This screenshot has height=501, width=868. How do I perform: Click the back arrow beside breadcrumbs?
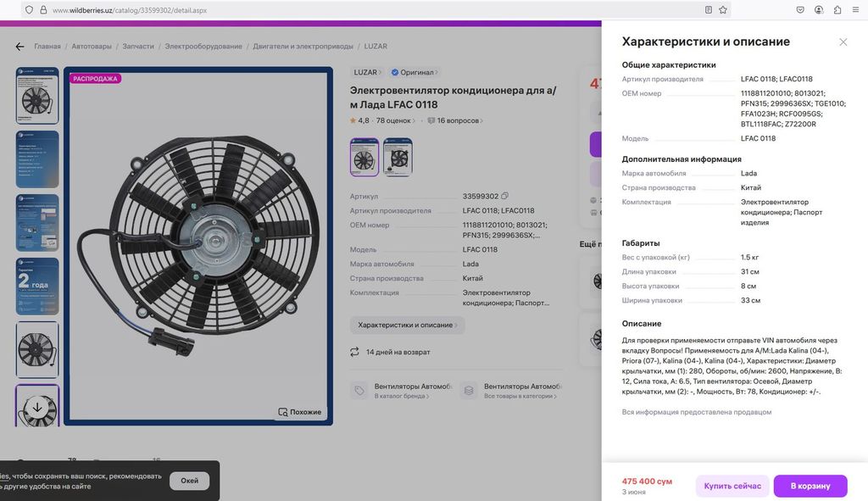(19, 47)
